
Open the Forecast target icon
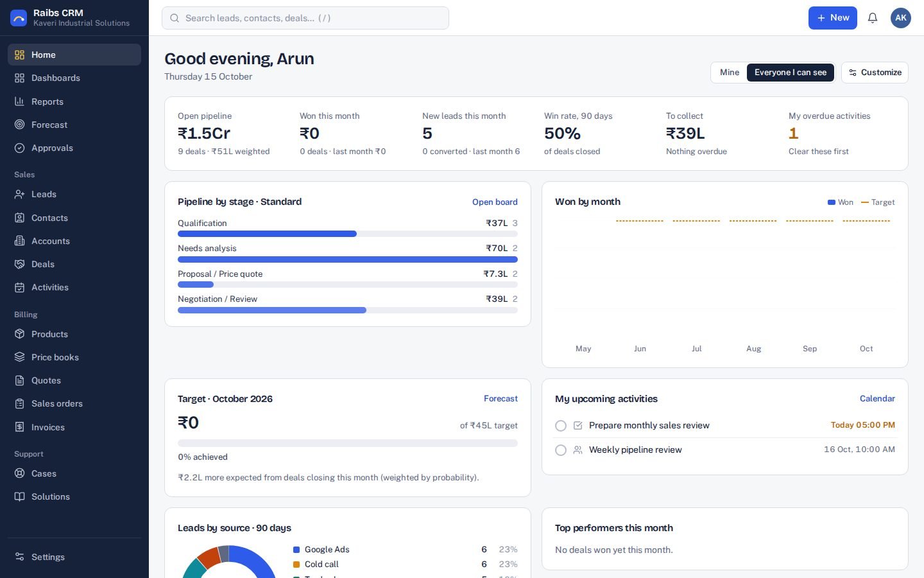click(19, 125)
